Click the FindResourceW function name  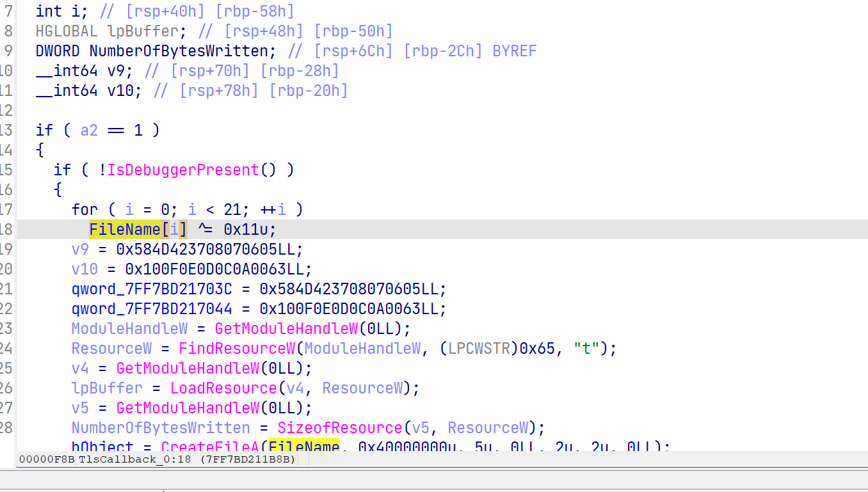(x=236, y=349)
